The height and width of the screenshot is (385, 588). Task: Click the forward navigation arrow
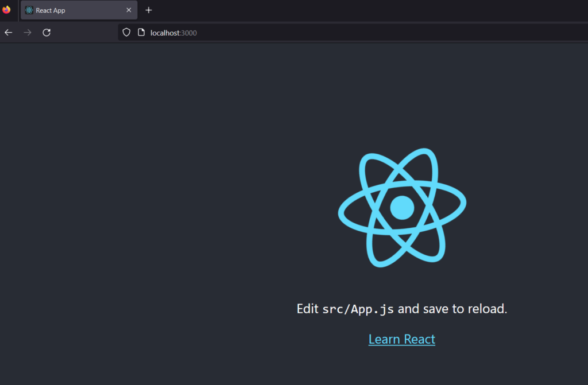(27, 32)
